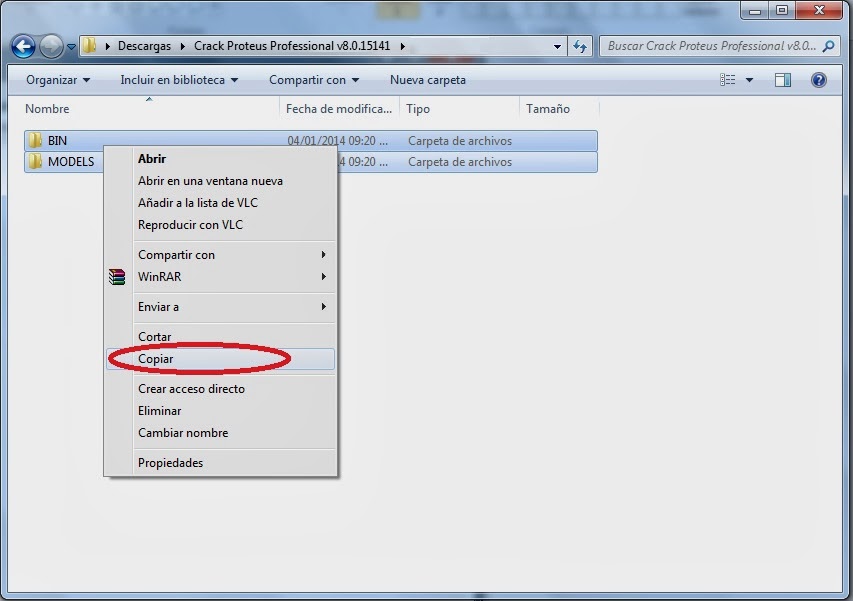Open Incluir en biblioteca dropdown
The image size is (853, 601).
click(180, 80)
